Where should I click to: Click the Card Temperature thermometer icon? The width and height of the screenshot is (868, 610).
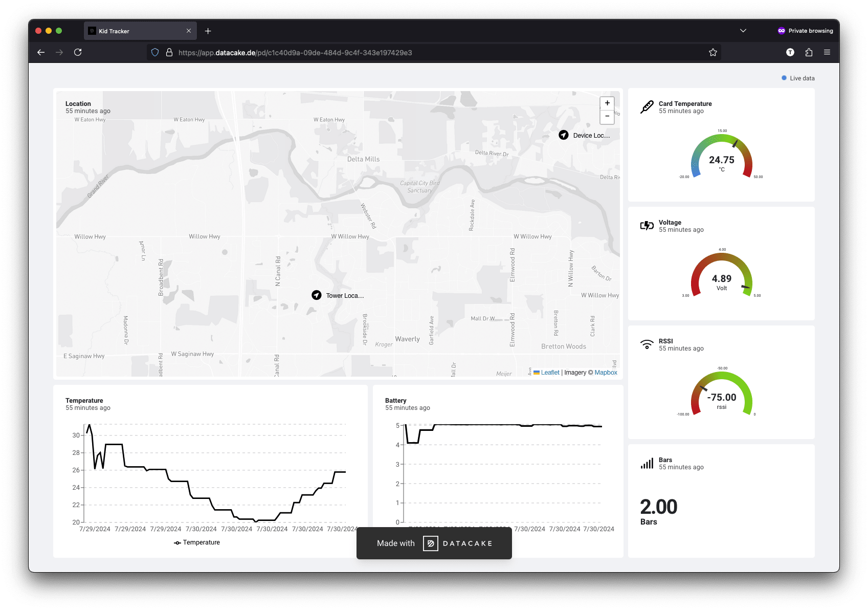point(647,107)
